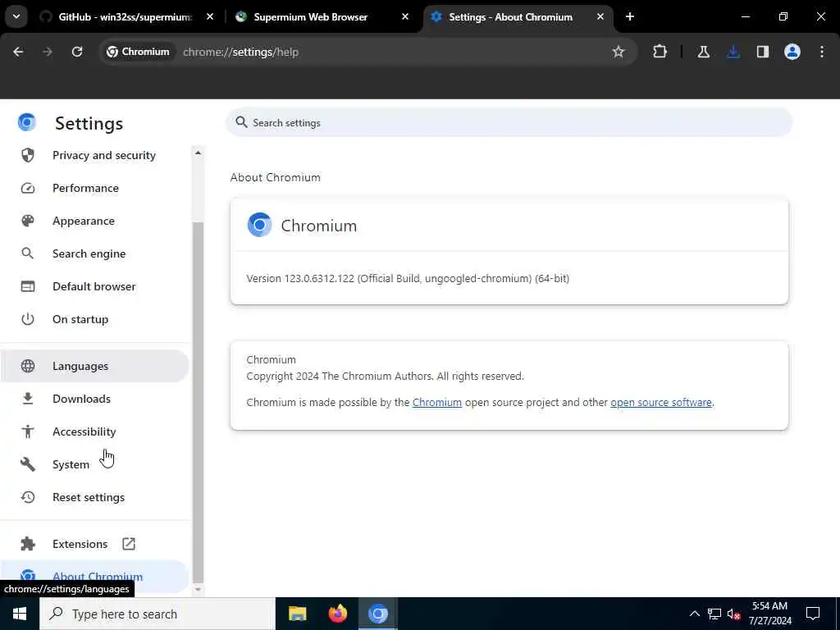Click the Privacy shield icon
This screenshot has width=840, height=630.
click(x=27, y=155)
